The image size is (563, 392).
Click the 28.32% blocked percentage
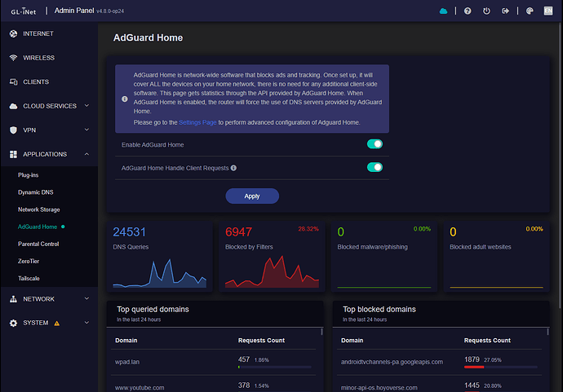point(308,229)
